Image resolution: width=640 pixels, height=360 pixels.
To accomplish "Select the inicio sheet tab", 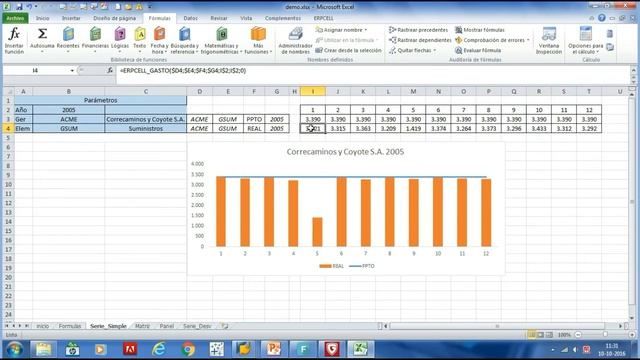I will 42,326.
